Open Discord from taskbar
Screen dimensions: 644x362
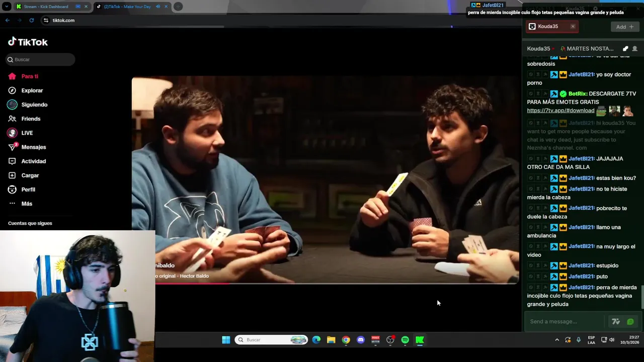[x=361, y=340]
